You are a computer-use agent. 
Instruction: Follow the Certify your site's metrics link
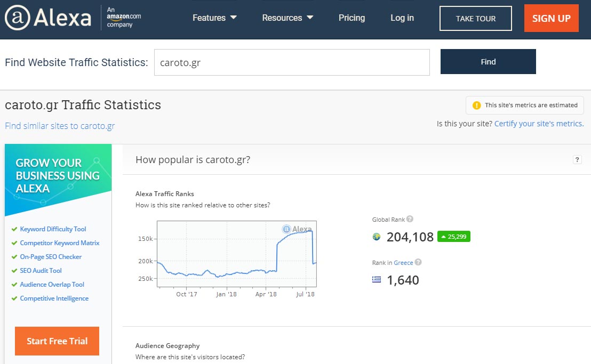tap(539, 124)
